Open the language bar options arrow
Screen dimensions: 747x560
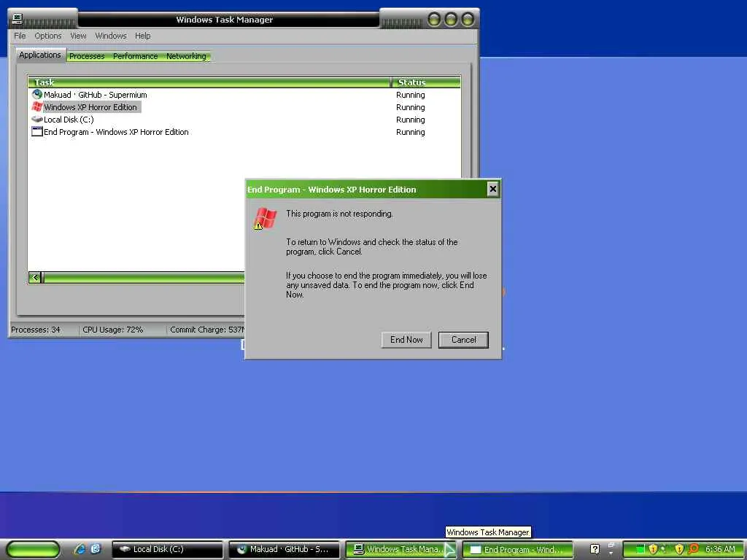(x=611, y=554)
